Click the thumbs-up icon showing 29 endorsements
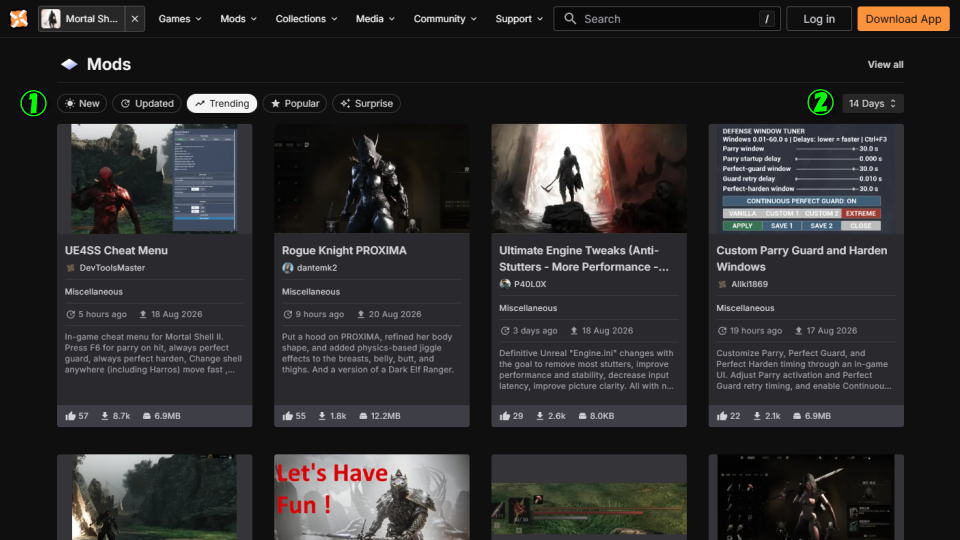Image resolution: width=960 pixels, height=540 pixels. pyautogui.click(x=504, y=416)
